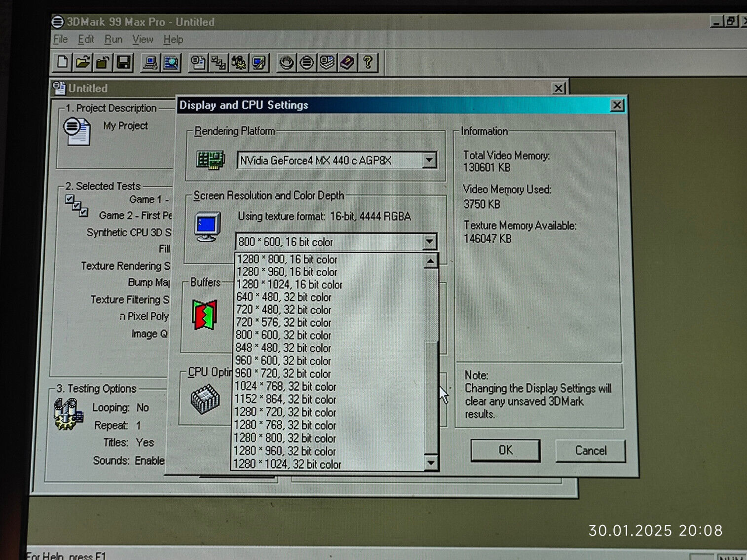
Task: Click the Synthetic CPU 3D S test entry
Action: [x=129, y=232]
